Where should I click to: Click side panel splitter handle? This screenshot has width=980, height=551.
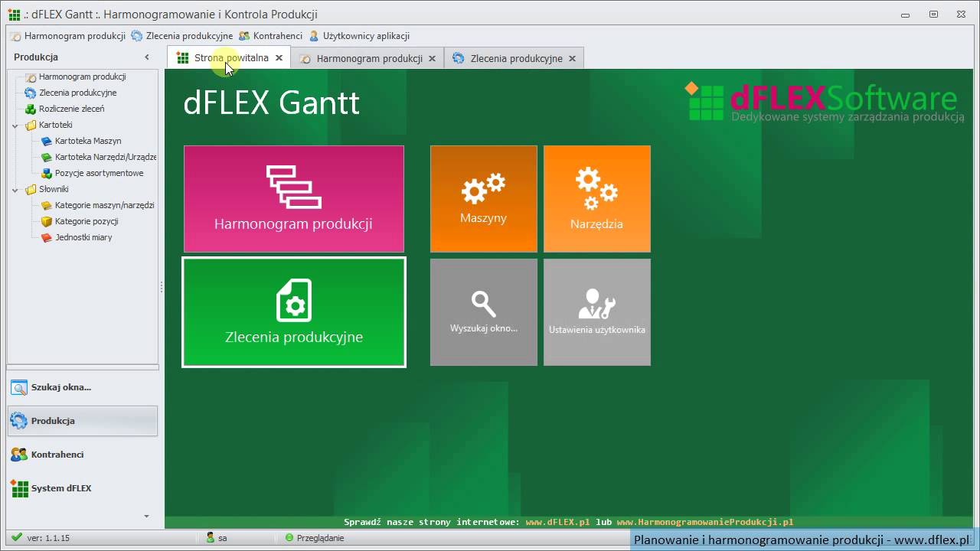pos(161,287)
